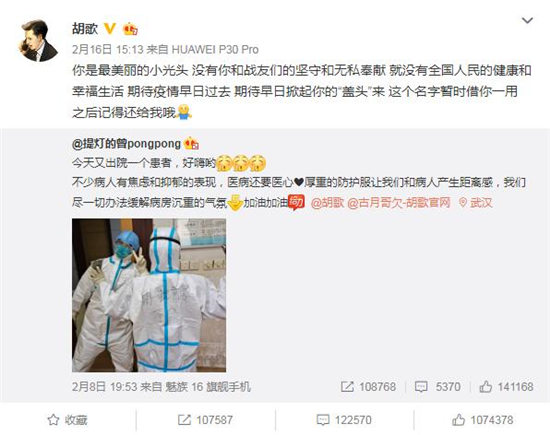Enlarge the protective suit photo thumbnail
Screen dimensions: 550x435
[x=149, y=295]
